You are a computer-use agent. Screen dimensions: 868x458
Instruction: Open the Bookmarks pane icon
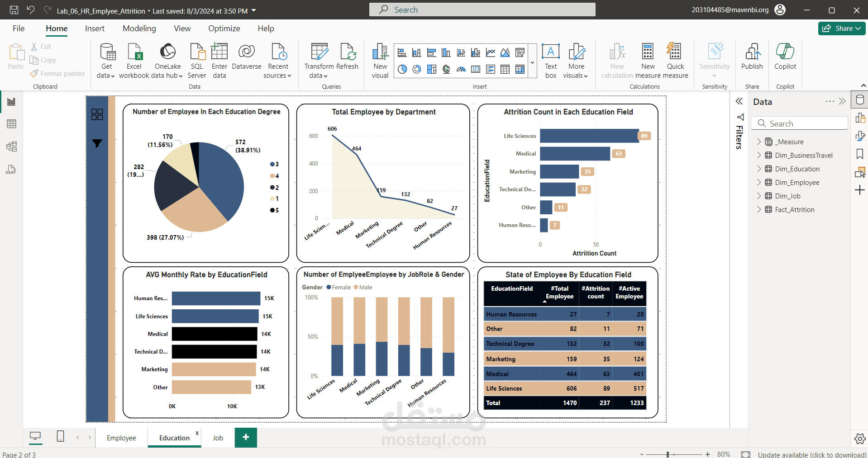pos(860,154)
